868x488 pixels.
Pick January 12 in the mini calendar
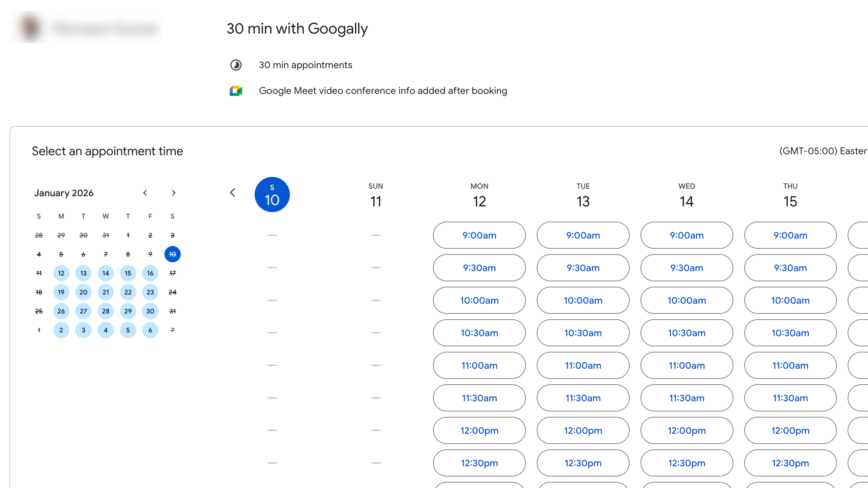click(x=61, y=273)
